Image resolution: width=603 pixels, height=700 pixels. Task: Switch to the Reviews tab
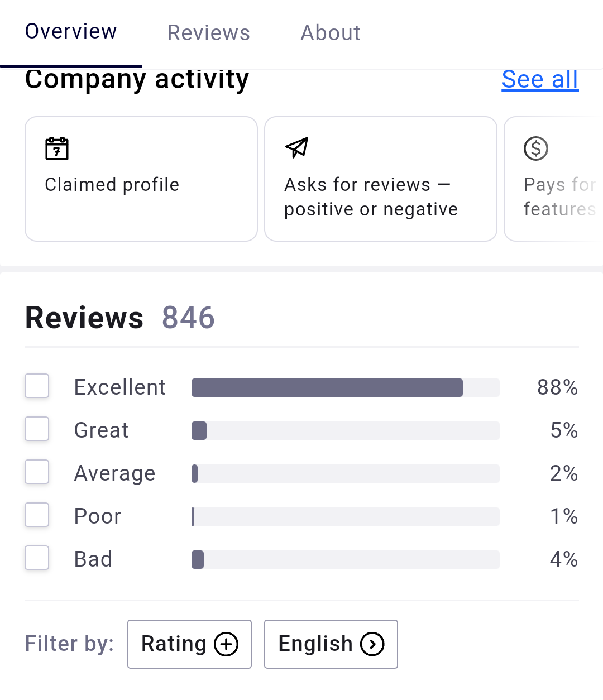(209, 33)
